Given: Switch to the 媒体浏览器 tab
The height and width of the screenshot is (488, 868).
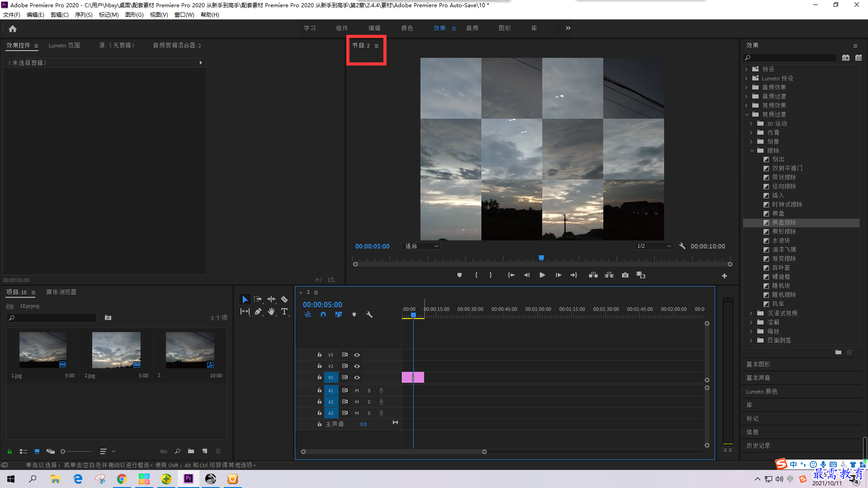Looking at the screenshot, I should (x=61, y=292).
